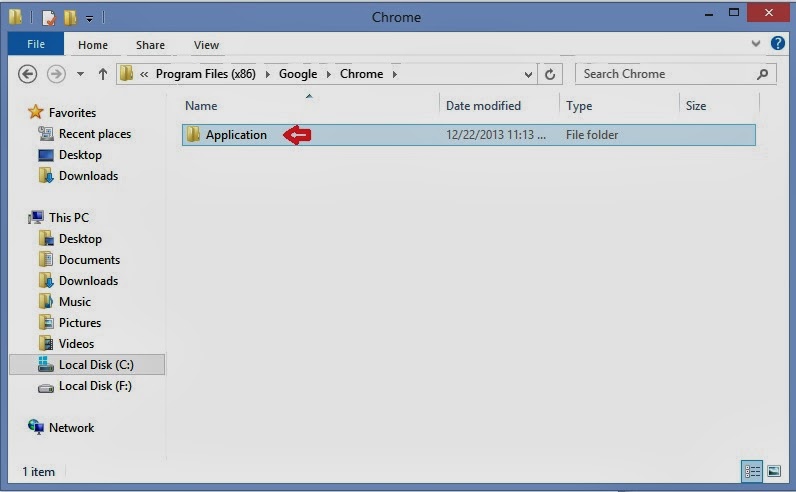Click the Network globe icon
The image size is (796, 492).
[36, 427]
